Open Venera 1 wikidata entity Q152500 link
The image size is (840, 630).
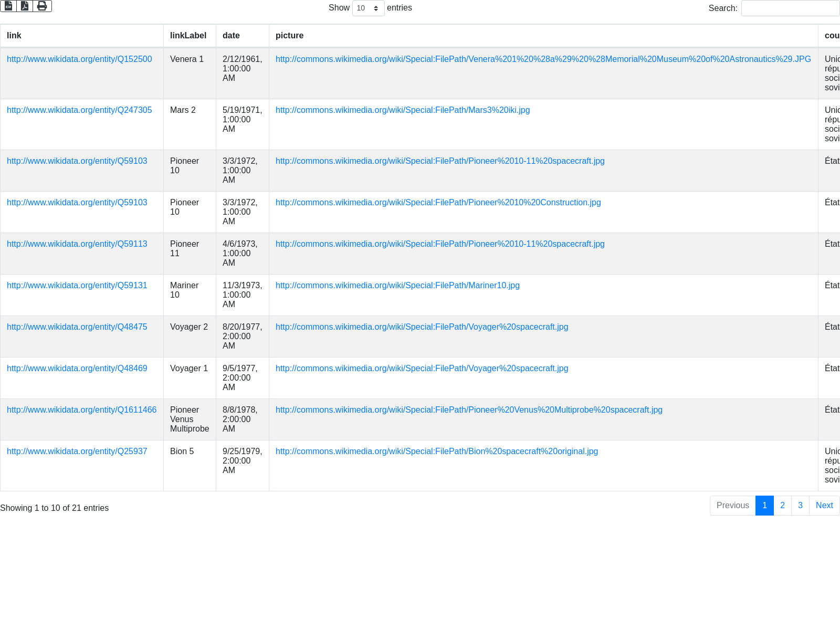click(79, 59)
